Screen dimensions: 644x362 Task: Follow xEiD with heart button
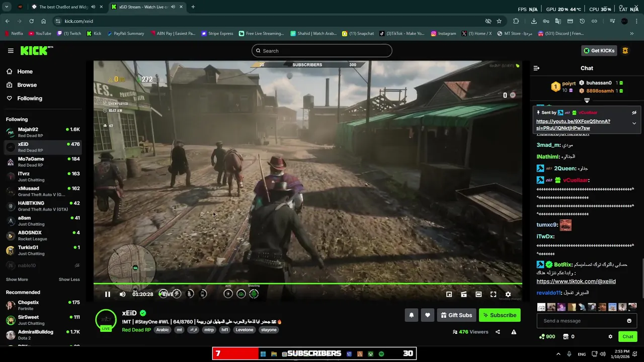click(428, 315)
